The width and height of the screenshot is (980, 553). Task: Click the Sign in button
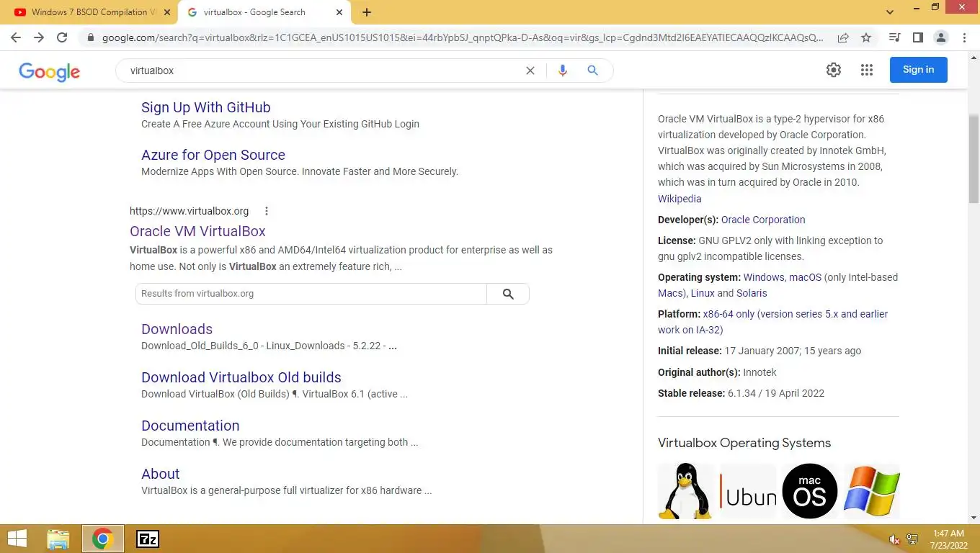918,70
